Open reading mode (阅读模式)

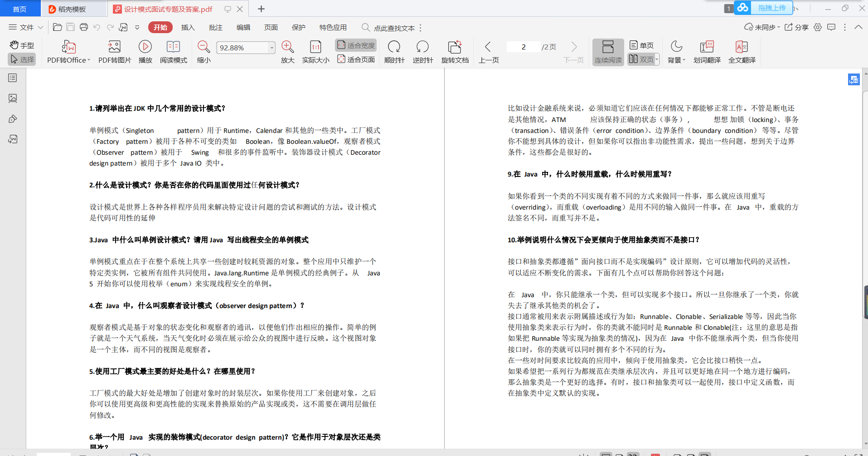[174, 52]
